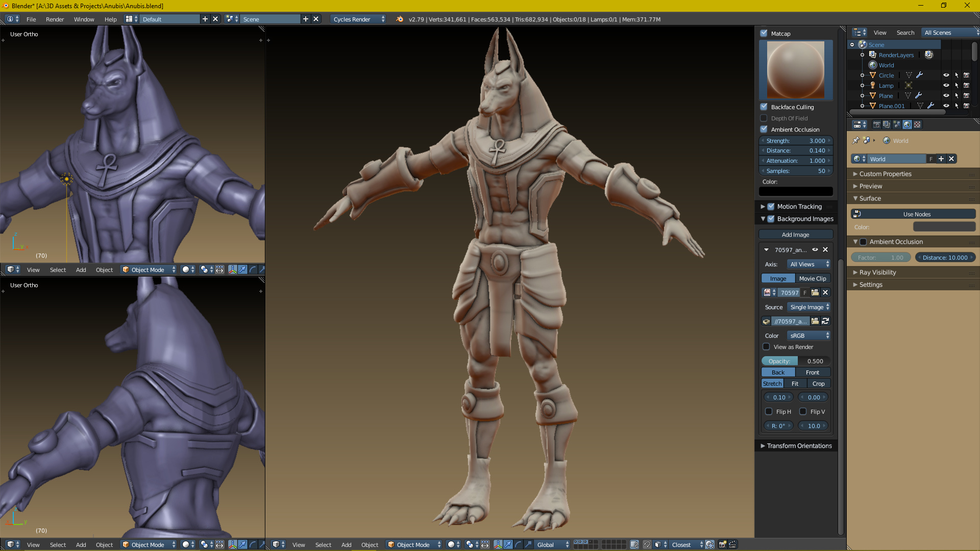Open the Help menu
The height and width of the screenshot is (551, 980).
[110, 19]
